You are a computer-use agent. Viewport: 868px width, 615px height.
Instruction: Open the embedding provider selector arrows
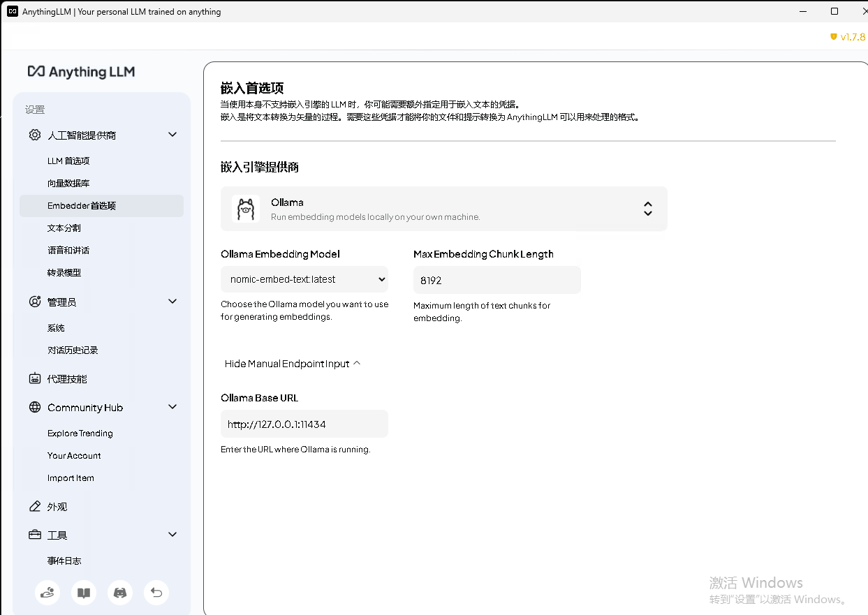(x=648, y=209)
